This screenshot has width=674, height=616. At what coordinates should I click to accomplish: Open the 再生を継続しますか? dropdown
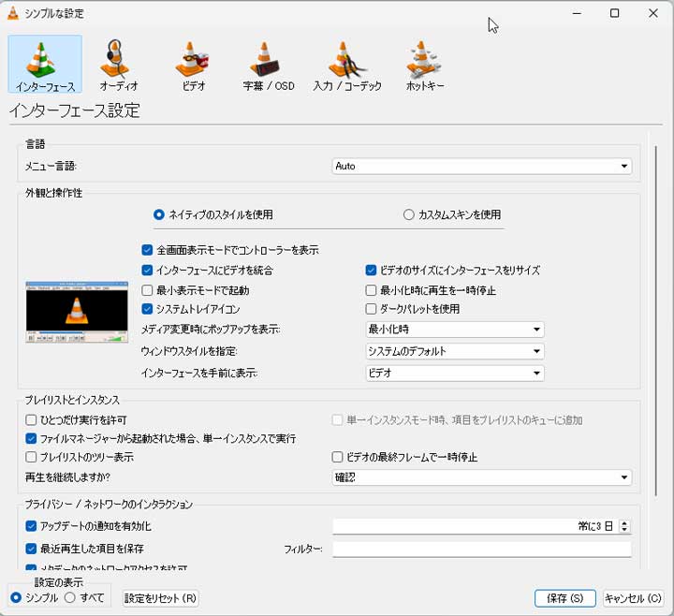(482, 477)
